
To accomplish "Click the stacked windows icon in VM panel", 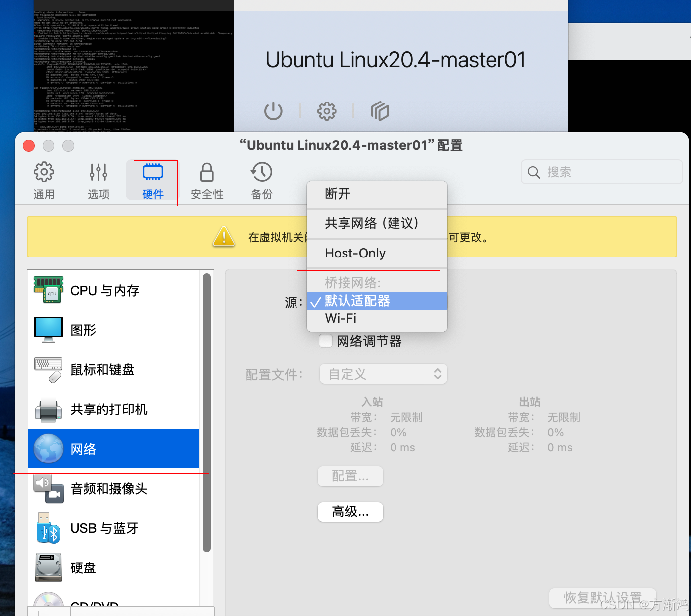I will coord(380,111).
